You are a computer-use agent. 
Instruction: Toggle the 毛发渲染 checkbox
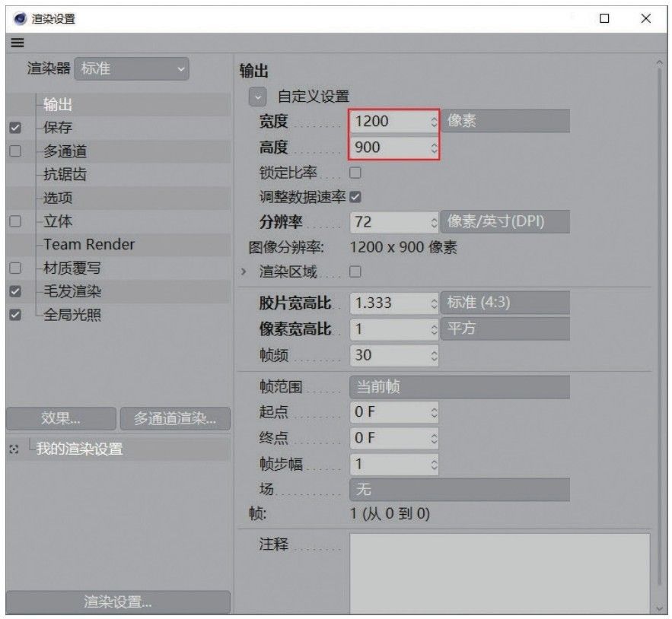(15, 291)
